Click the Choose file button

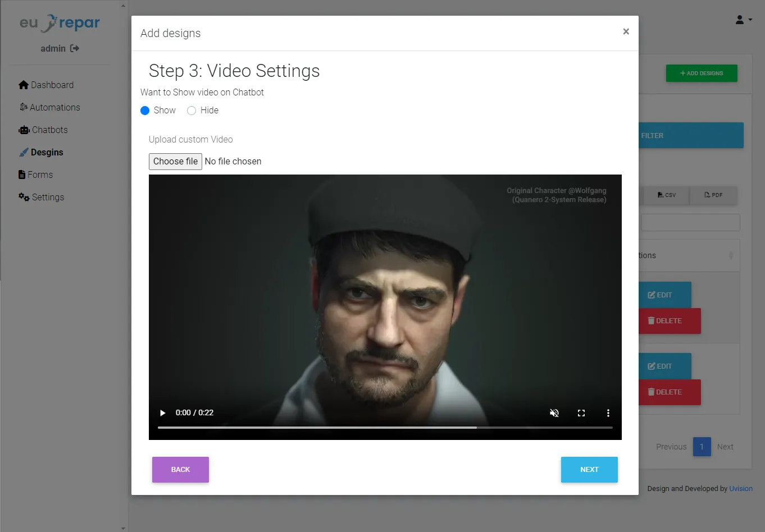pyautogui.click(x=175, y=162)
